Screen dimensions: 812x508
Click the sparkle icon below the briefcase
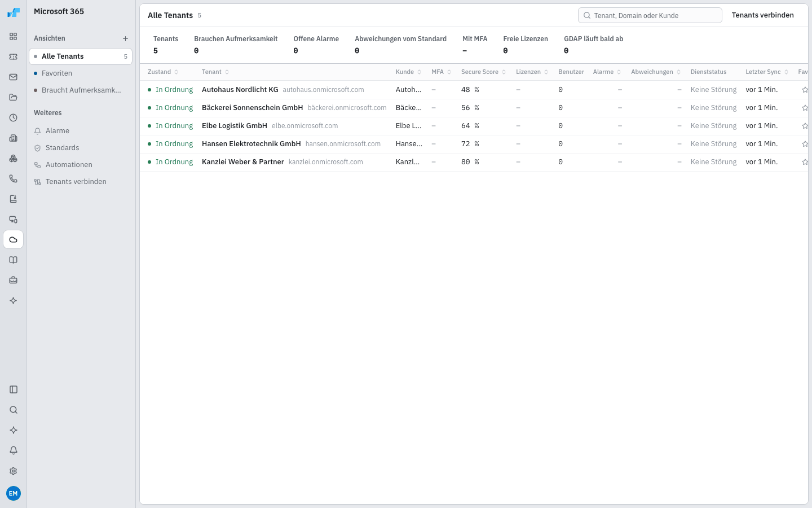click(x=14, y=301)
